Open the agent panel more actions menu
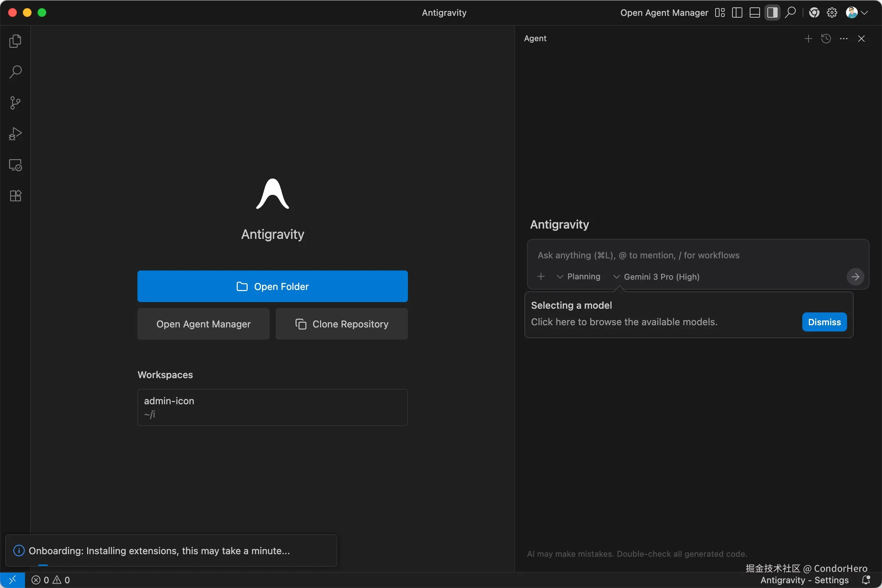882x588 pixels. click(x=843, y=39)
